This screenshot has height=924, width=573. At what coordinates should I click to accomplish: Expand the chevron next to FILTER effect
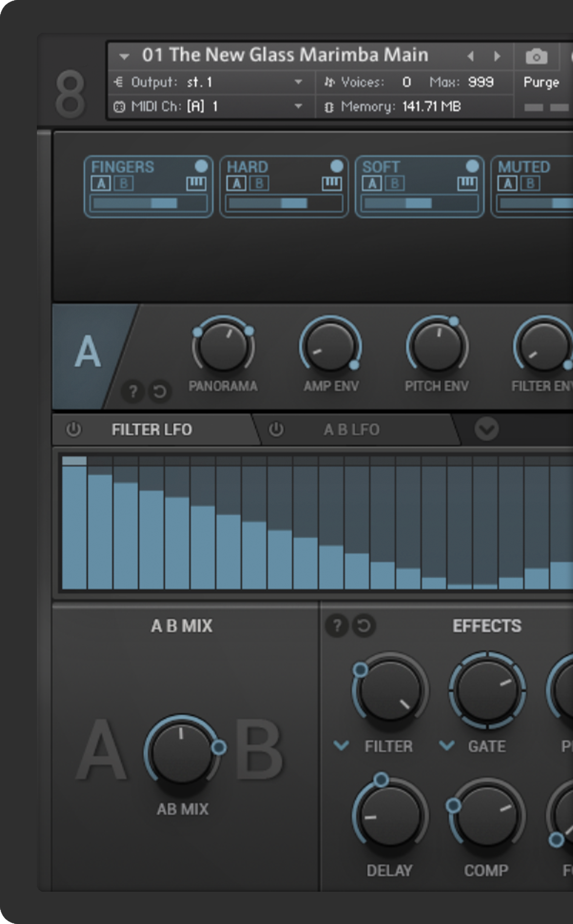(341, 745)
